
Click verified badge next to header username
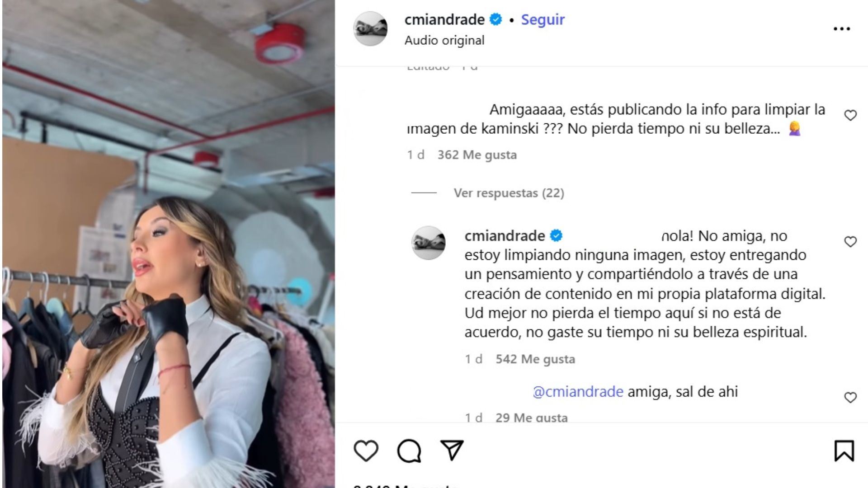tap(496, 19)
